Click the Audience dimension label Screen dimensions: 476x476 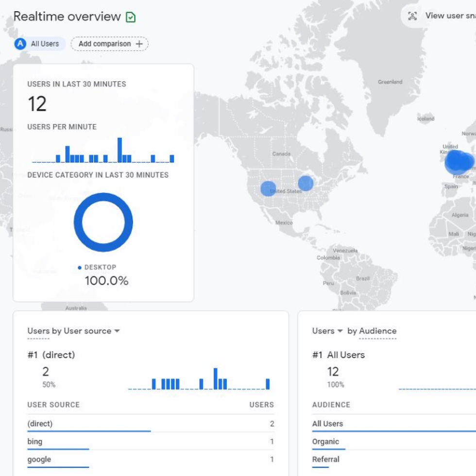(378, 331)
